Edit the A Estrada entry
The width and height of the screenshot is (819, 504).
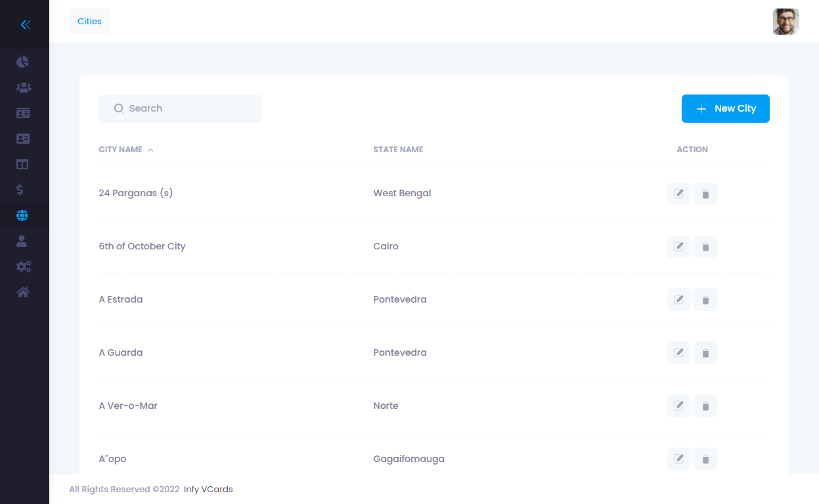[678, 299]
